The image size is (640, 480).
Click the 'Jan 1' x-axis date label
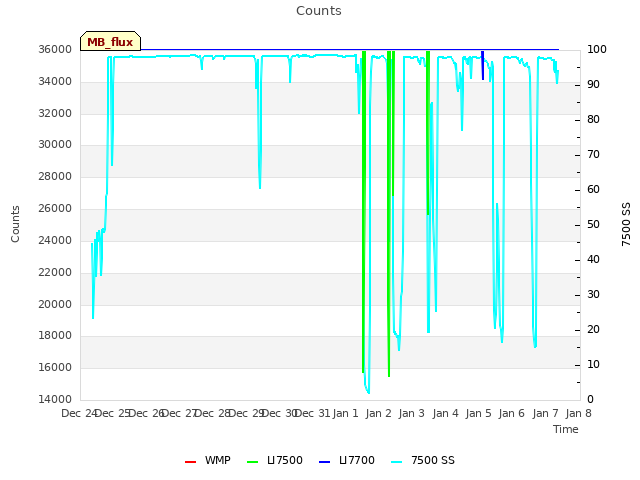(x=345, y=413)
